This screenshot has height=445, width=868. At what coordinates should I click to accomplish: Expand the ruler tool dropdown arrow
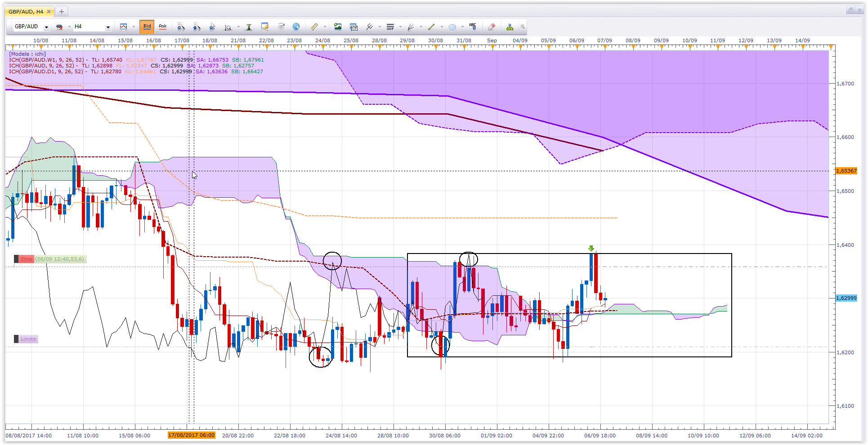(324, 27)
